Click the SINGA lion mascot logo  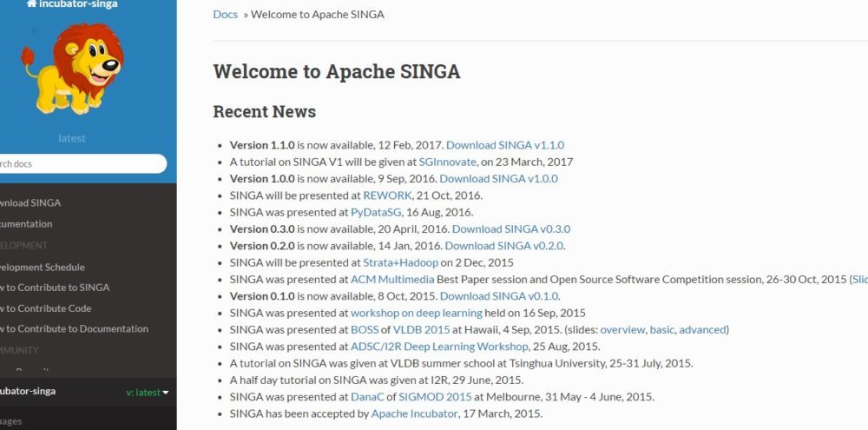point(72,68)
